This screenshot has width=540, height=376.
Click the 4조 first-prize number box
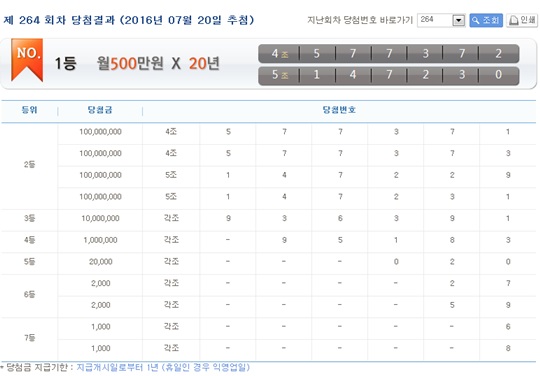[x=388, y=54]
